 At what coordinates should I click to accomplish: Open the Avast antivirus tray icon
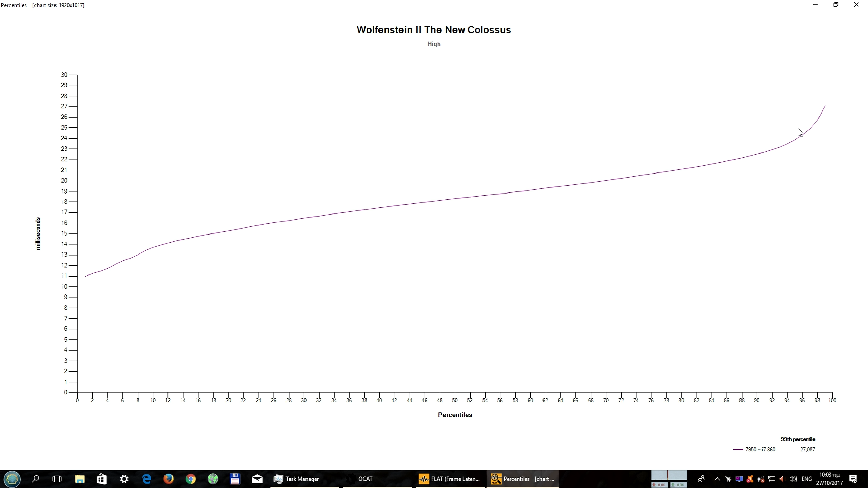[x=750, y=479]
